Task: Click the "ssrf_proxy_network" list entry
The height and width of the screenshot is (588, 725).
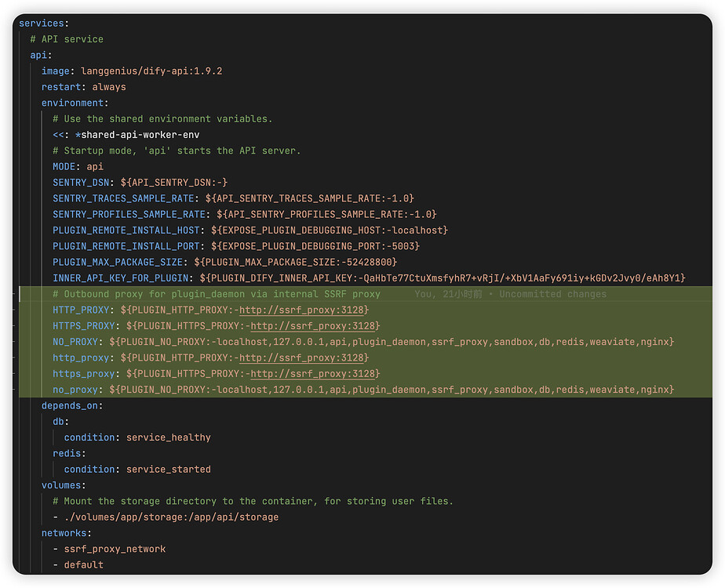Action: pos(115,550)
